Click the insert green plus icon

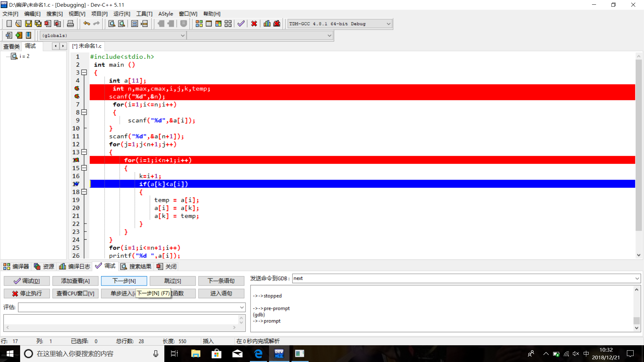click(x=19, y=35)
